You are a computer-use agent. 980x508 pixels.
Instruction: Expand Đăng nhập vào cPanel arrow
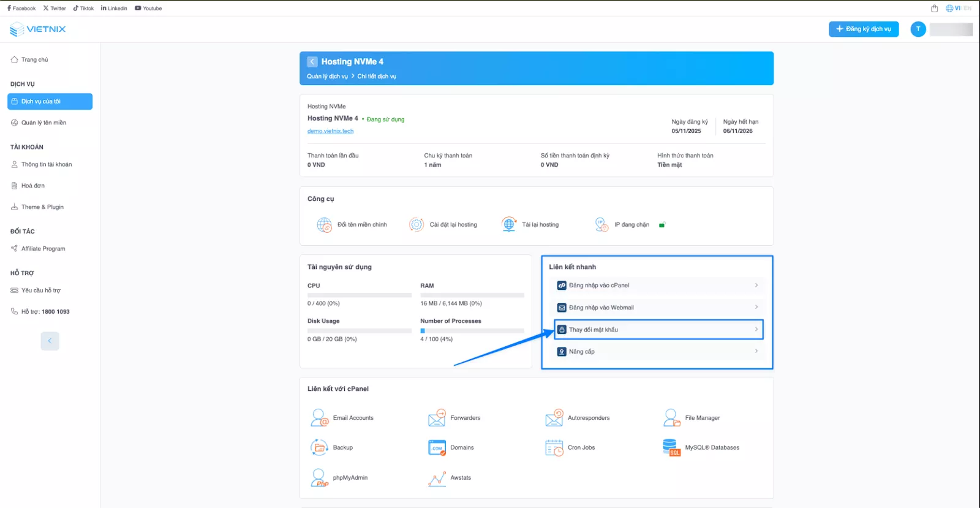coord(756,286)
